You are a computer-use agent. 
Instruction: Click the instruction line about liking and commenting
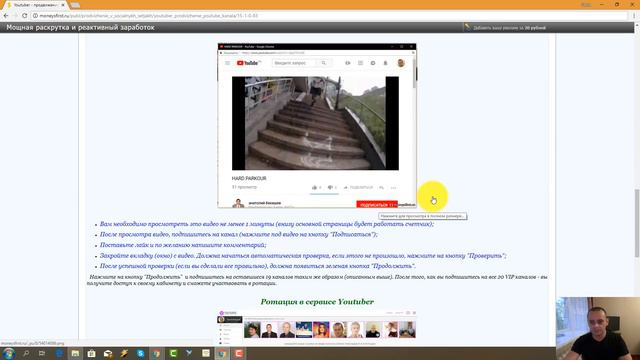pos(183,245)
